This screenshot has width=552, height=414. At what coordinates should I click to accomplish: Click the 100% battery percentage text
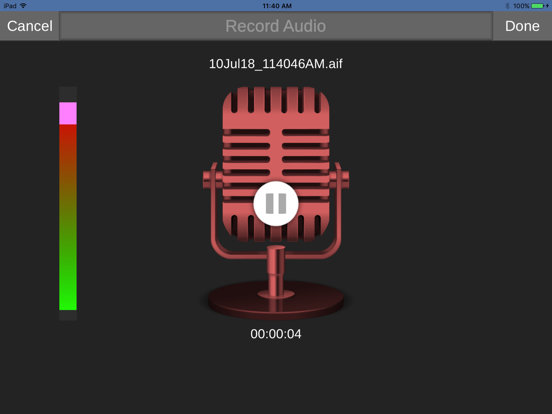pyautogui.click(x=521, y=6)
